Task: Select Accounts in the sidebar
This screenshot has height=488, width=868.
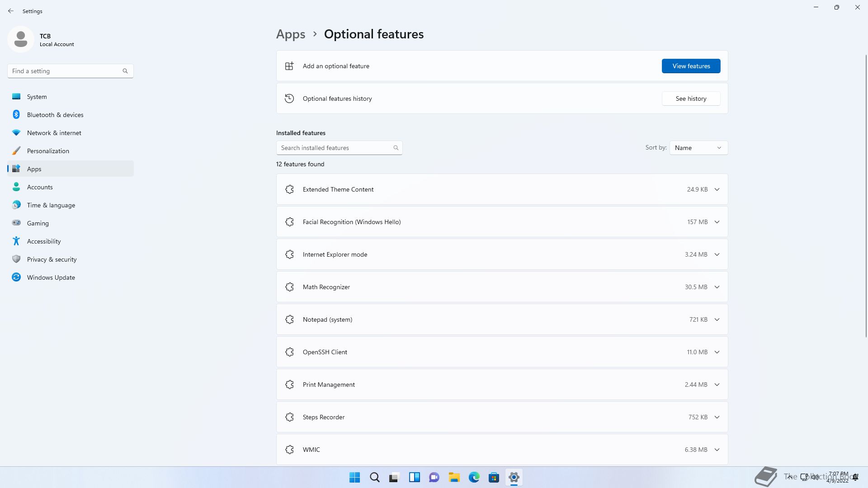Action: pos(71,187)
